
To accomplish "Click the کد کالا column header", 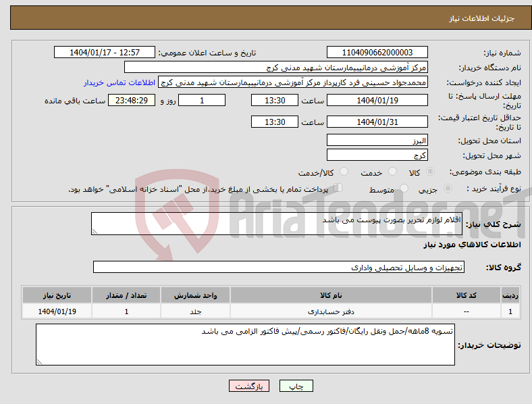I will (467, 295).
